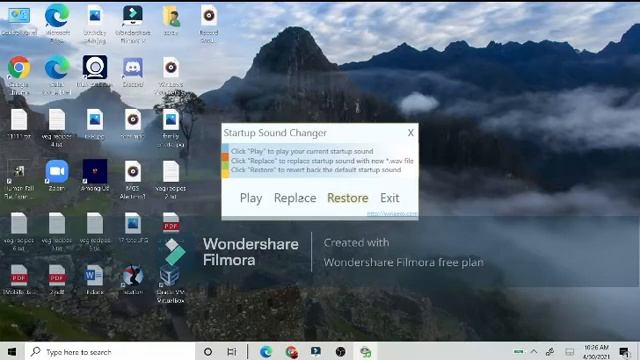Select the veg recipes 3 text file

57,231
